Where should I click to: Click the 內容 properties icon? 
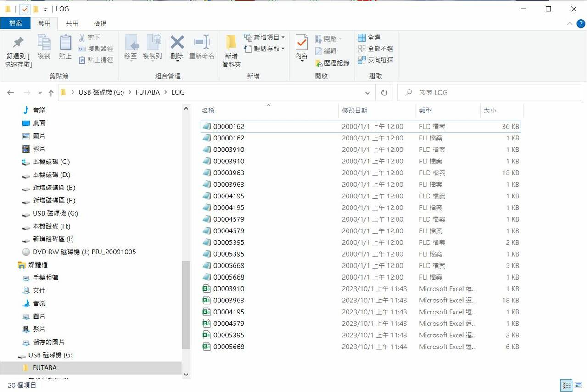point(302,43)
